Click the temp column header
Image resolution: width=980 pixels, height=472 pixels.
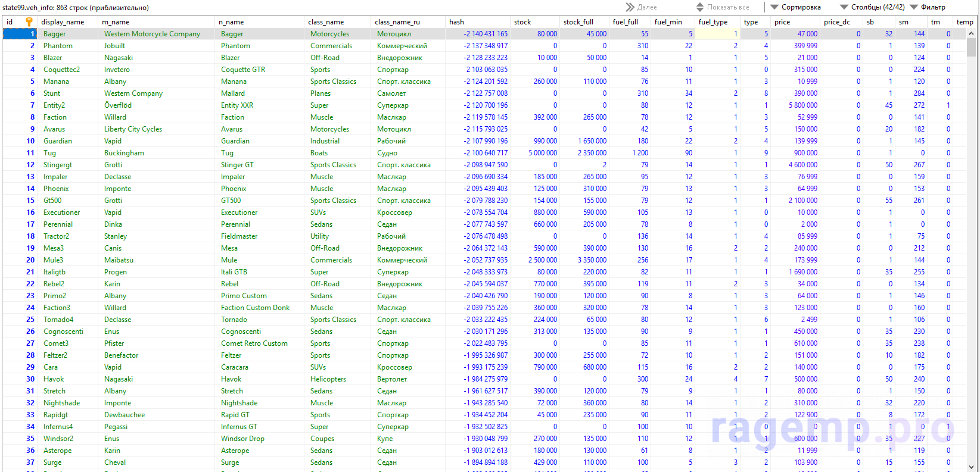pos(965,22)
